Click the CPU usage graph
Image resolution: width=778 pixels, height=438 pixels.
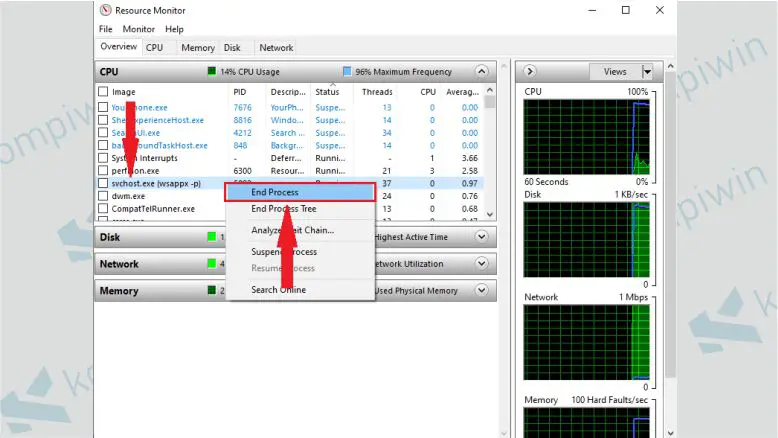coord(586,137)
